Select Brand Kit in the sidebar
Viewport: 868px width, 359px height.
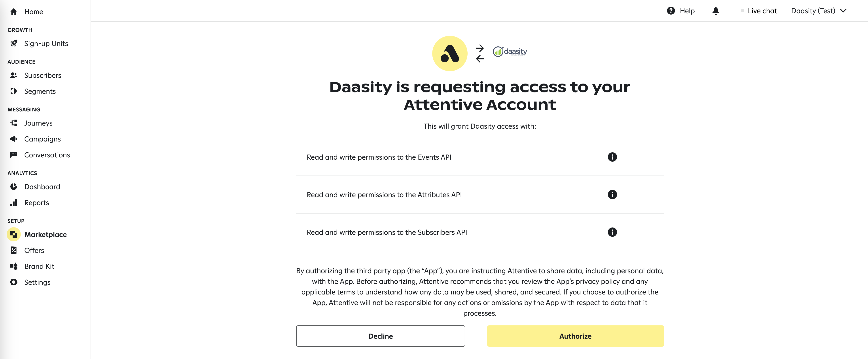tap(39, 266)
